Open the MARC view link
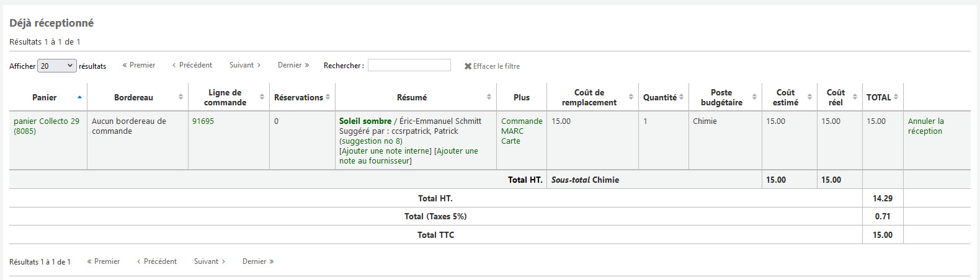The height and width of the screenshot is (280, 980). pyautogui.click(x=512, y=131)
